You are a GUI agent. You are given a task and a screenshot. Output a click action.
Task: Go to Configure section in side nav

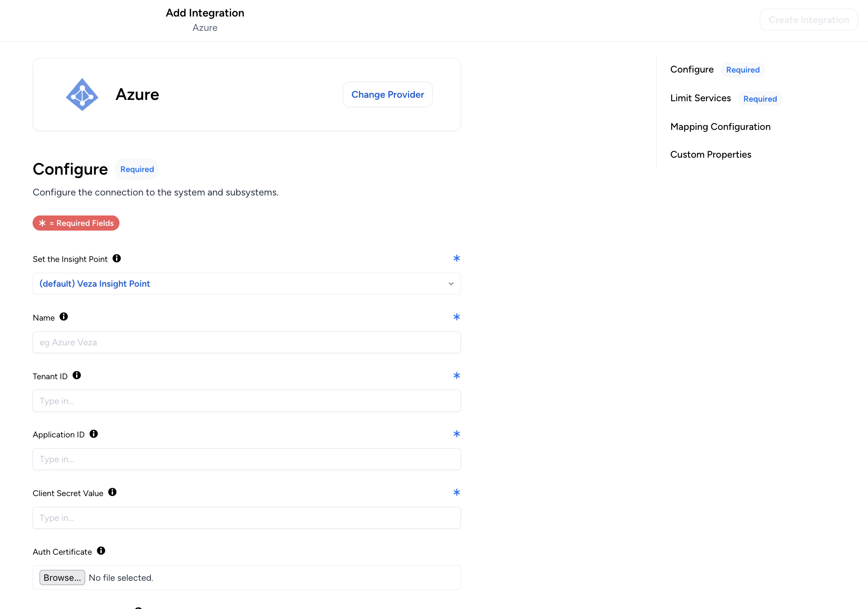point(692,70)
